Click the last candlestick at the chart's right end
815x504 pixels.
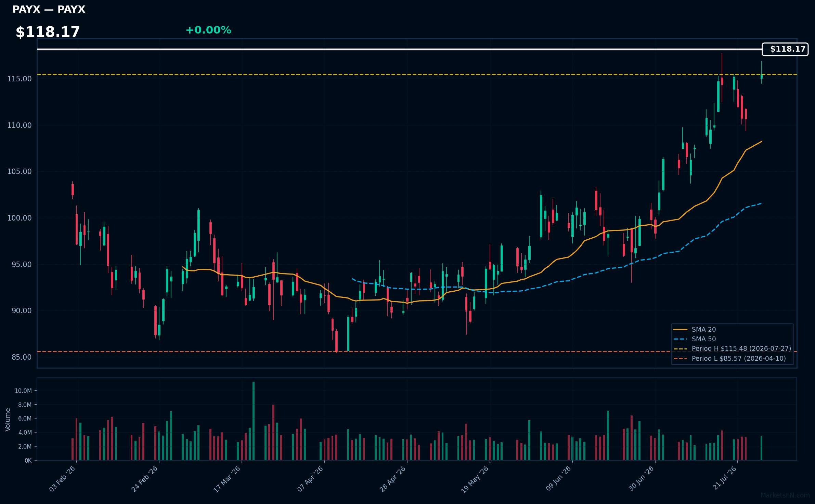point(762,72)
